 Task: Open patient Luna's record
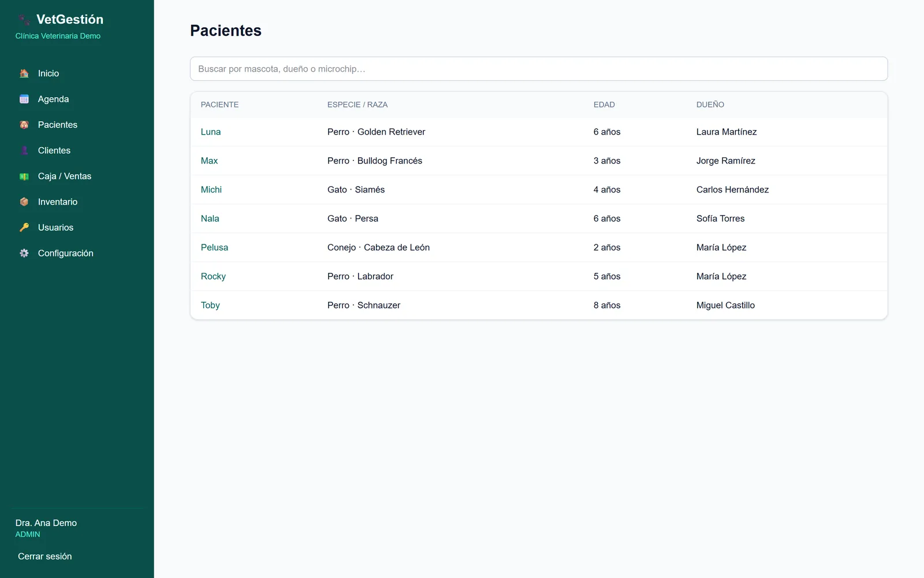click(x=210, y=132)
